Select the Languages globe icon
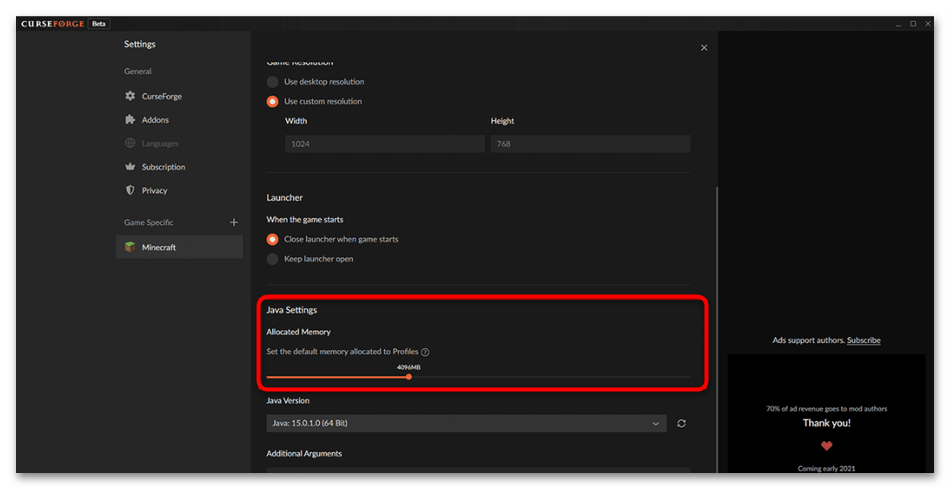Image resolution: width=950 pixels, height=489 pixels. 130,143
